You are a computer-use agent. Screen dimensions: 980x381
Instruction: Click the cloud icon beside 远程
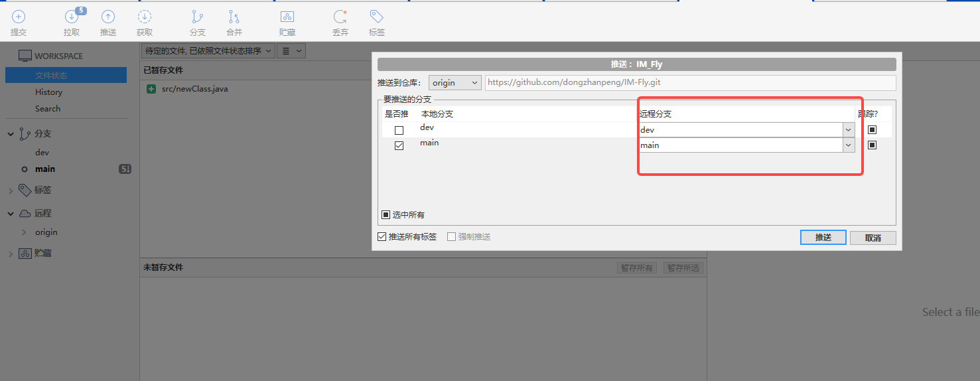pos(25,214)
